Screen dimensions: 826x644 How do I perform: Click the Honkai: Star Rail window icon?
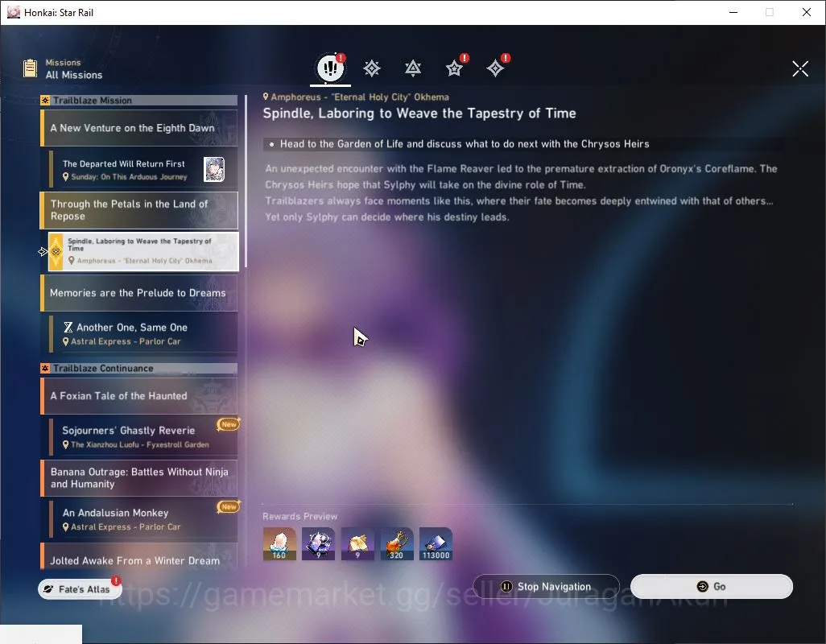click(13, 12)
